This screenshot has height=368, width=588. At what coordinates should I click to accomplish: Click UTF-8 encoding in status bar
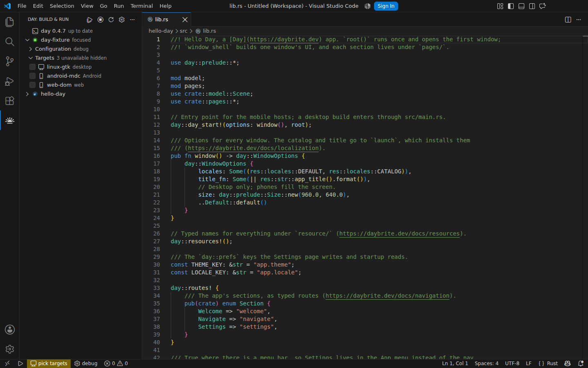point(512,364)
